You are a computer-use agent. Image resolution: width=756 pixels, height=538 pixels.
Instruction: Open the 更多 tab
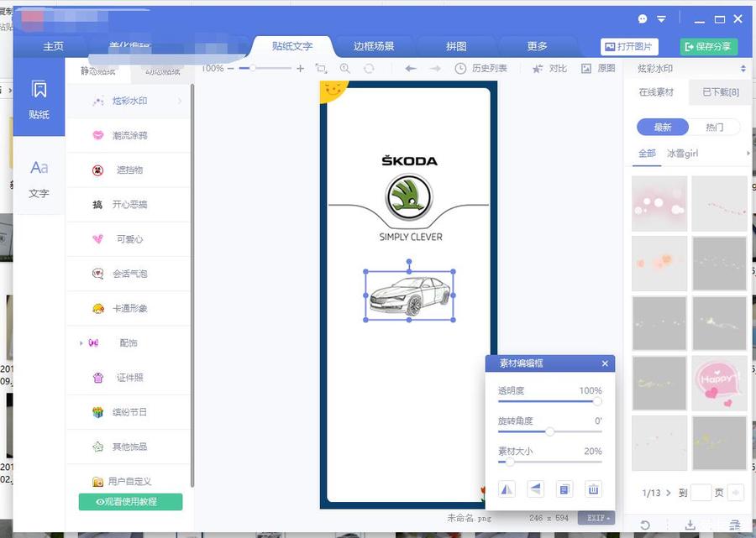537,46
